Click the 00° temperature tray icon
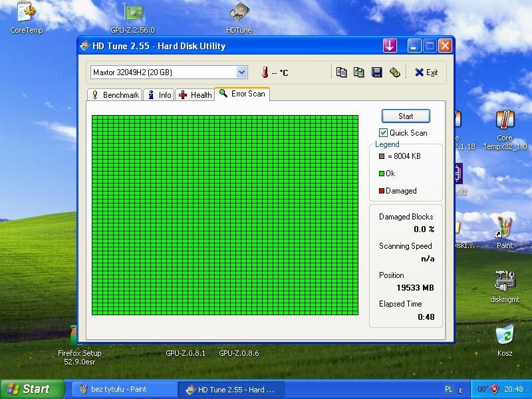Viewport: 532px width, 399px height. 482,389
